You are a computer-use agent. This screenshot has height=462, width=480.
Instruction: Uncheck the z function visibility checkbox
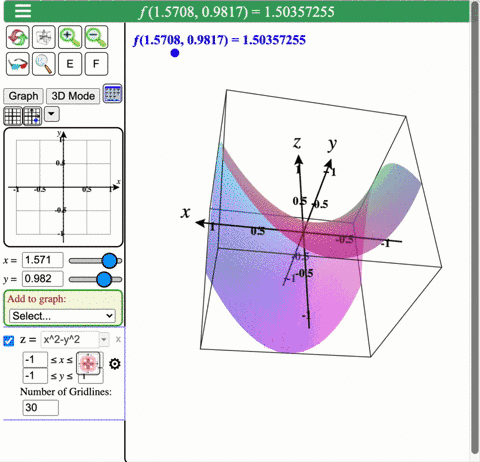click(x=9, y=341)
